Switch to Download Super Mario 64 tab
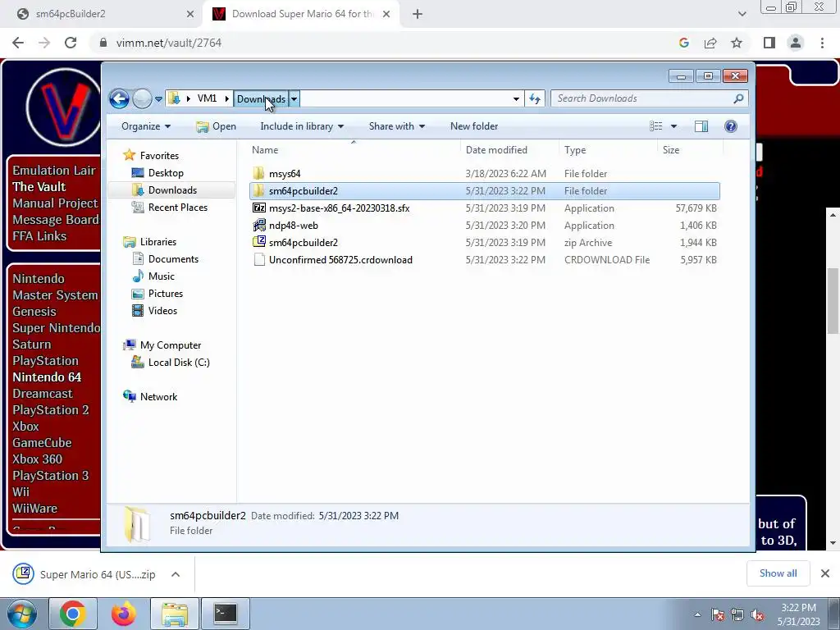Screen dimensions: 840x630 pyautogui.click(x=300, y=14)
